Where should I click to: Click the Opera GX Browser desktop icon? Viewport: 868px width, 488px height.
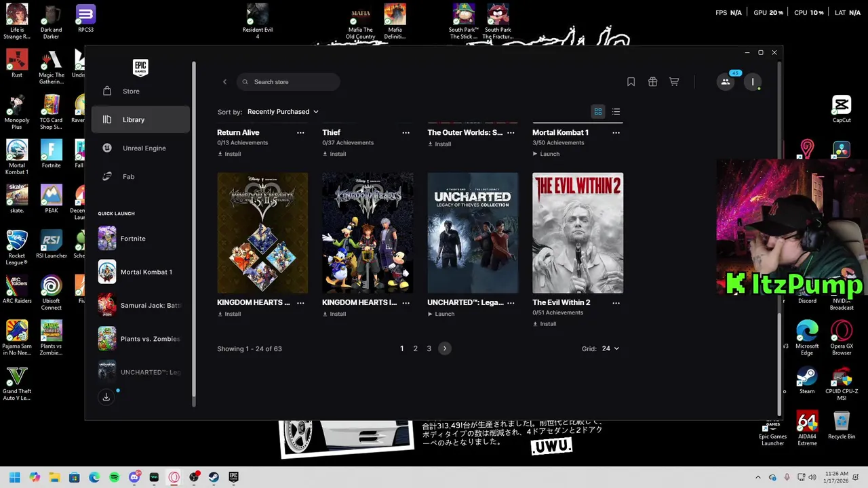(x=842, y=338)
